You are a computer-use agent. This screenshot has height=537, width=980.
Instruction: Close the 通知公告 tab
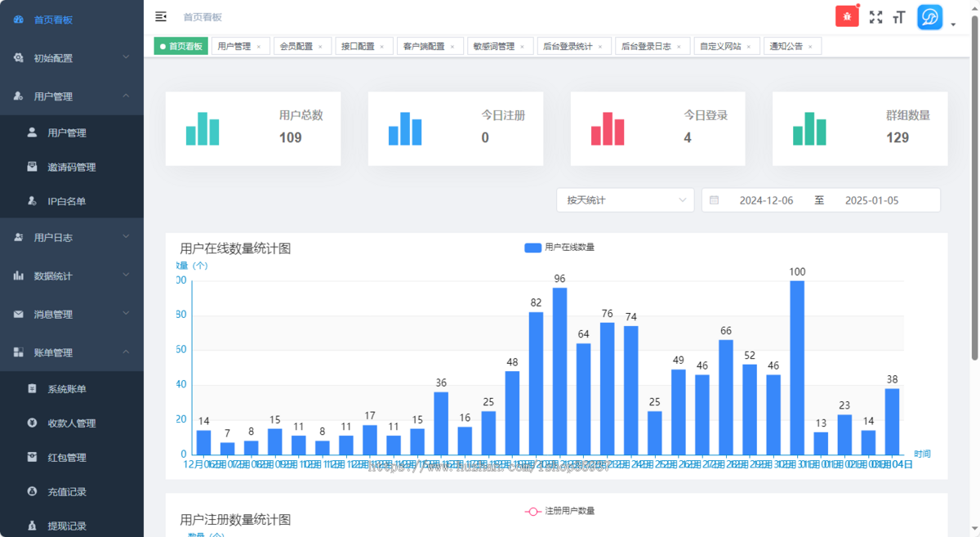810,47
